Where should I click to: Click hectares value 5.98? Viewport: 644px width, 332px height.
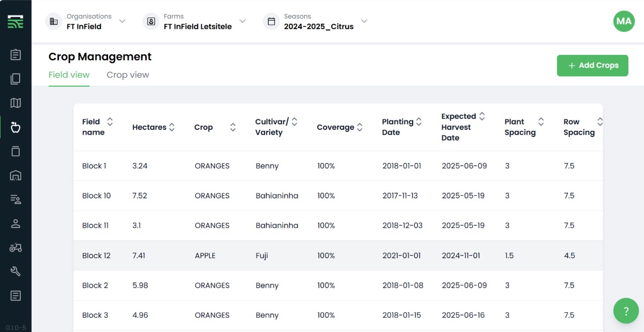[x=140, y=285]
